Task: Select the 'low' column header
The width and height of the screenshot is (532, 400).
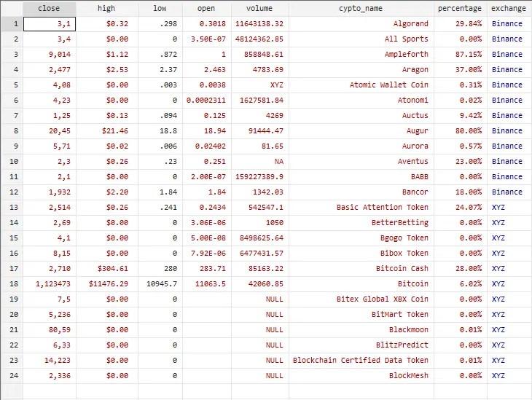Action: click(160, 8)
